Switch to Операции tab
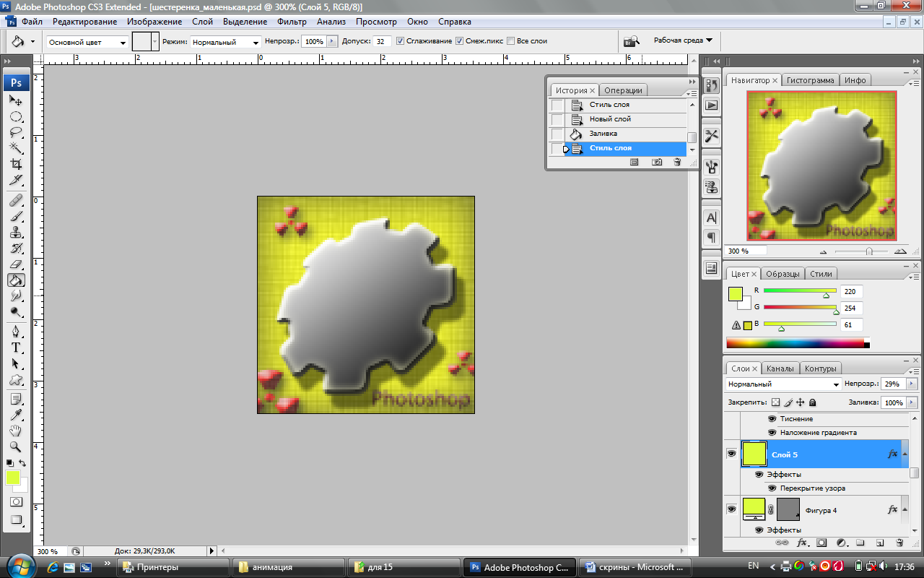This screenshot has height=578, width=924. (623, 90)
